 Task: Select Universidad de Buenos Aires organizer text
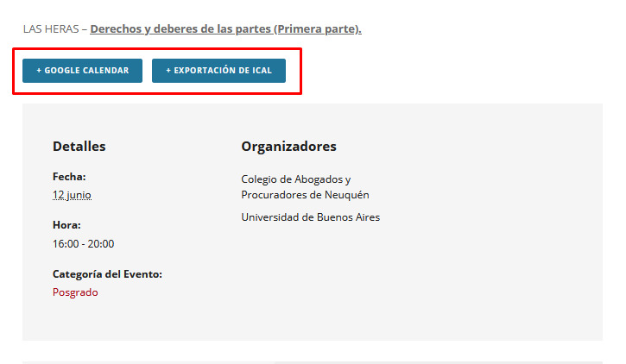(310, 217)
